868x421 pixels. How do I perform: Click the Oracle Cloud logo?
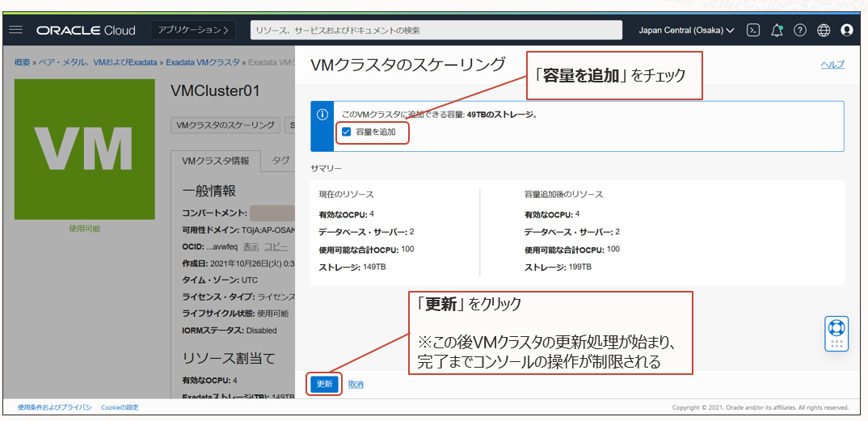pyautogui.click(x=86, y=31)
